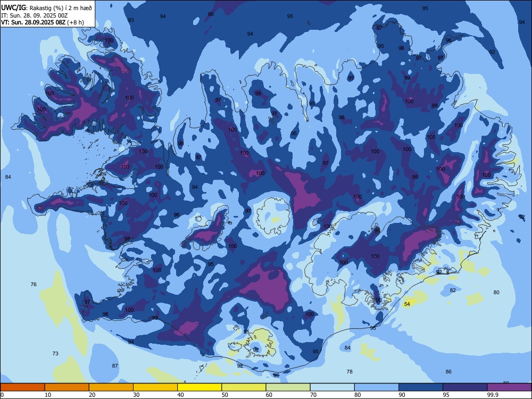Click the legend tick label '10'

coord(48,395)
